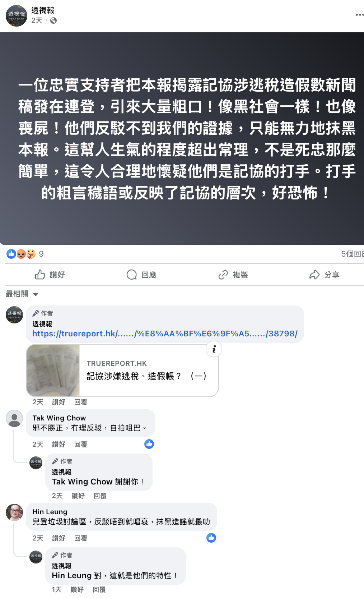
Task: Reply to 透視報's link comment using 回覆
Action: point(81,402)
